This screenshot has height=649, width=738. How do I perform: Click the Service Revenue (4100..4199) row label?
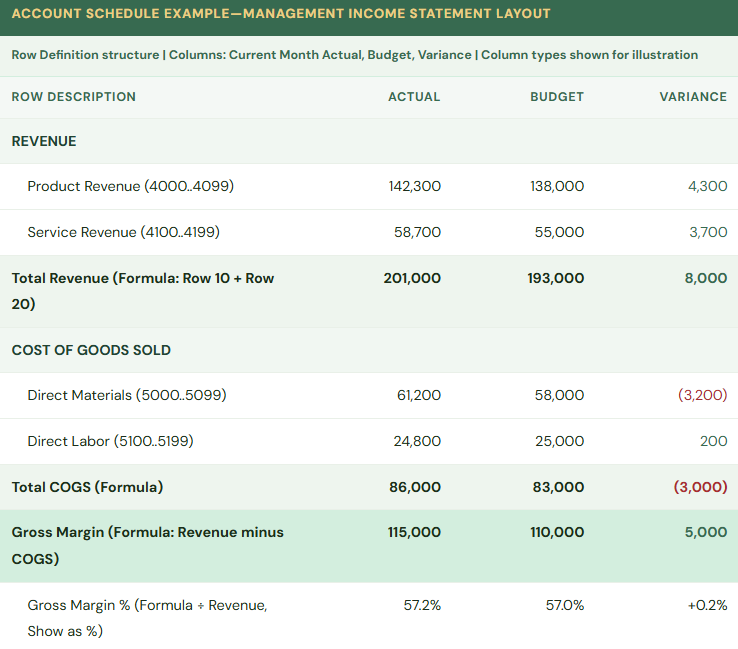click(123, 232)
